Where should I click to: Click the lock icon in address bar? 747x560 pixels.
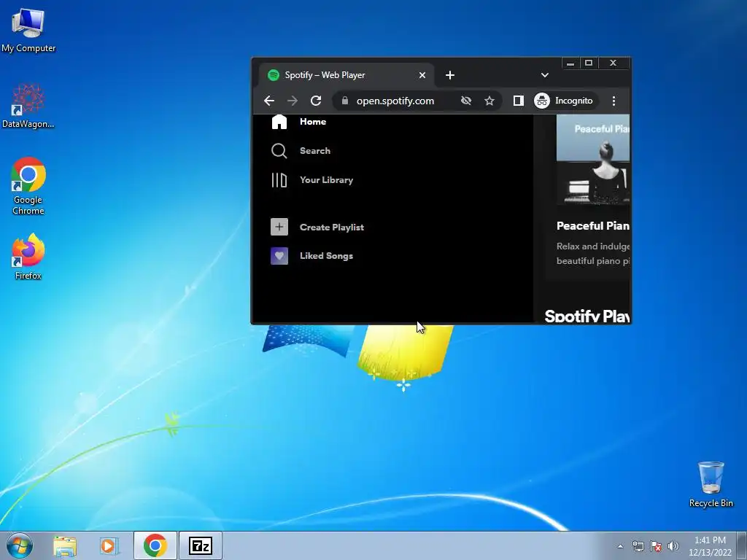coord(345,101)
